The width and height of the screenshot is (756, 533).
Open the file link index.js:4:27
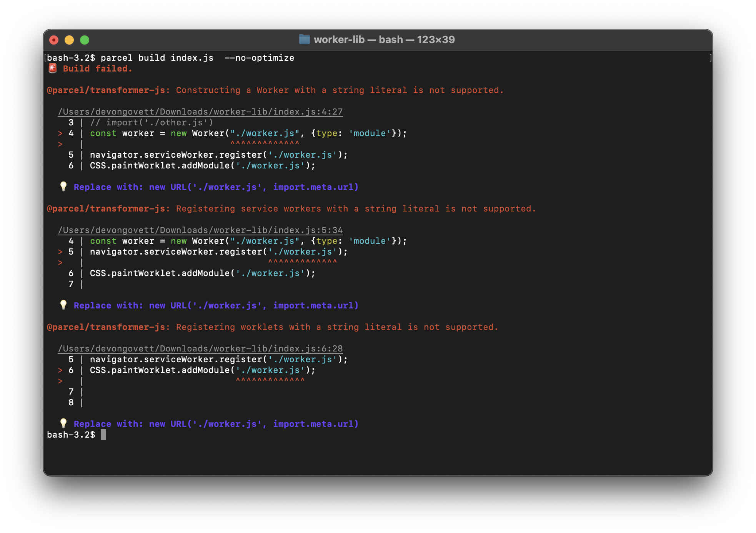coord(200,112)
